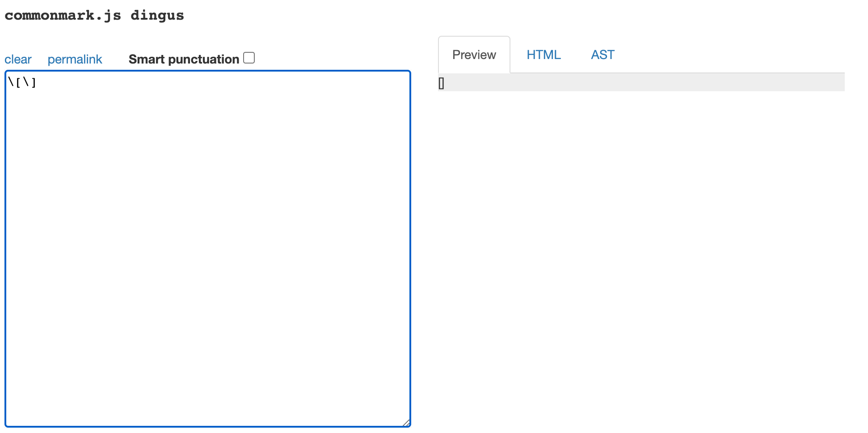Click the clear link
The height and width of the screenshot is (433, 868).
point(18,59)
